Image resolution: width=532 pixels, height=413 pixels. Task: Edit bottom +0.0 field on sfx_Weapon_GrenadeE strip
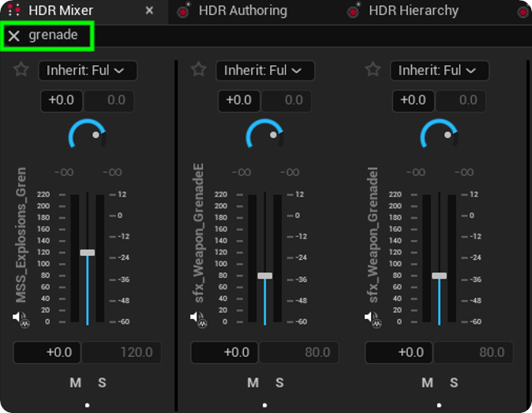(224, 353)
